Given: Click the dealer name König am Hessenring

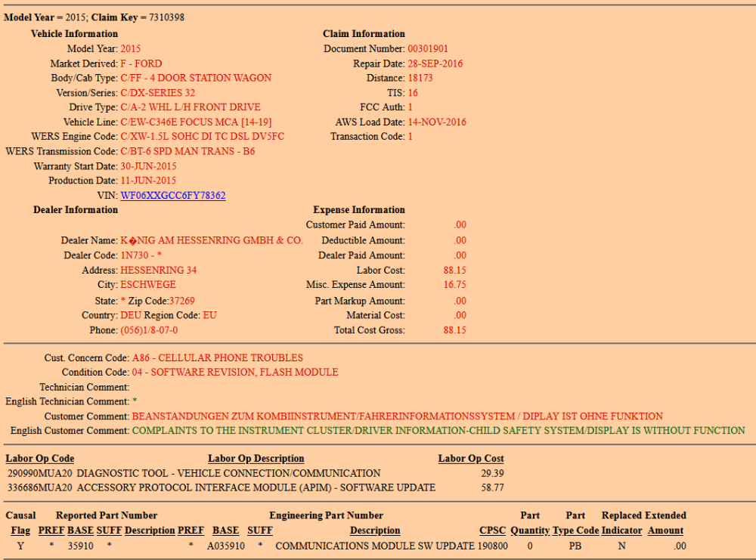Looking at the screenshot, I should [212, 240].
